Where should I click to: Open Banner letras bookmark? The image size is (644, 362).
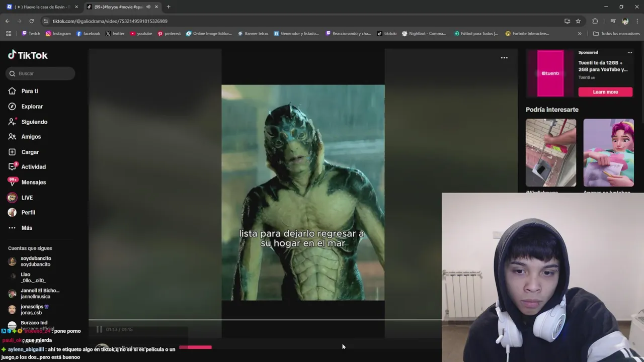253,34
